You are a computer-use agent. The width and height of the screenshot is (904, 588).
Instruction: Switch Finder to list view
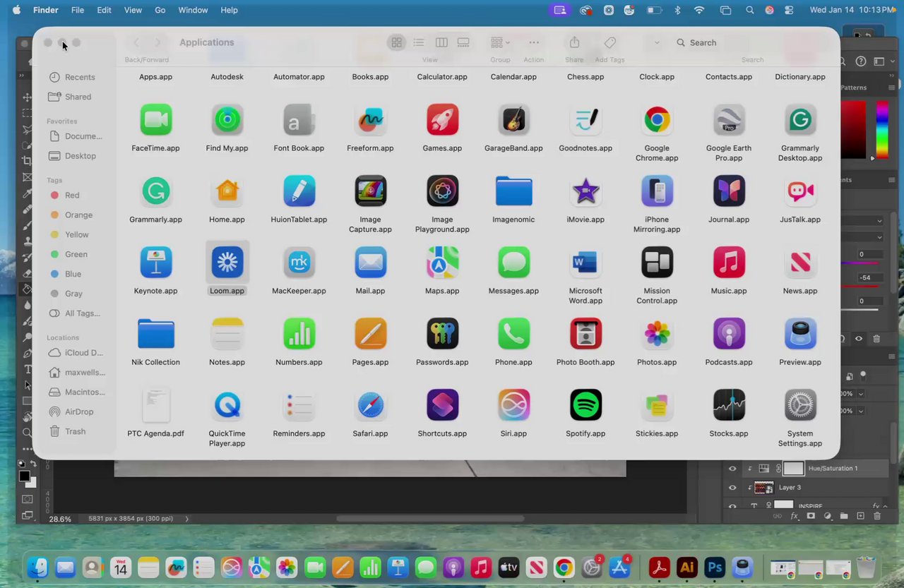(x=419, y=42)
